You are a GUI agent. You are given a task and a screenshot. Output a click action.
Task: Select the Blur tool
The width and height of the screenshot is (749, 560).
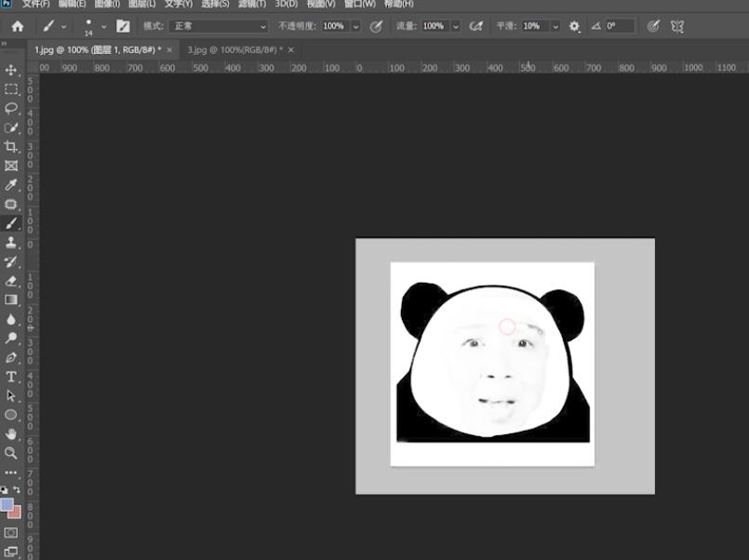pyautogui.click(x=11, y=319)
